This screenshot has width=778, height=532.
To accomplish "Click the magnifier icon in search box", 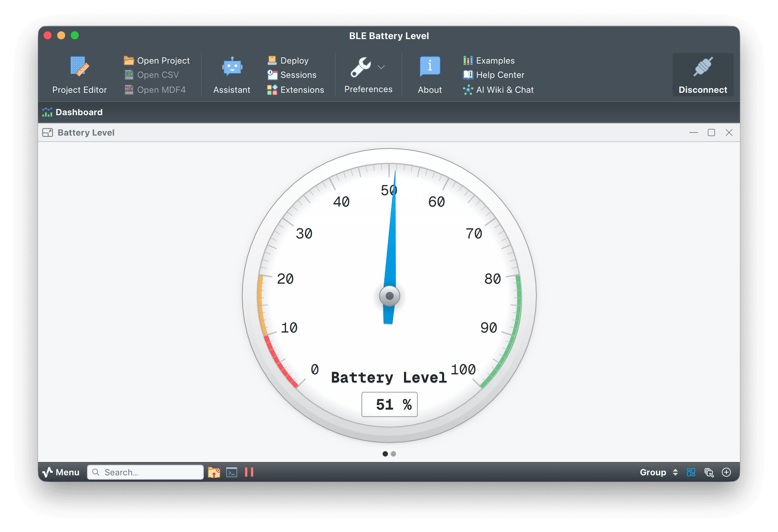I will pos(96,472).
